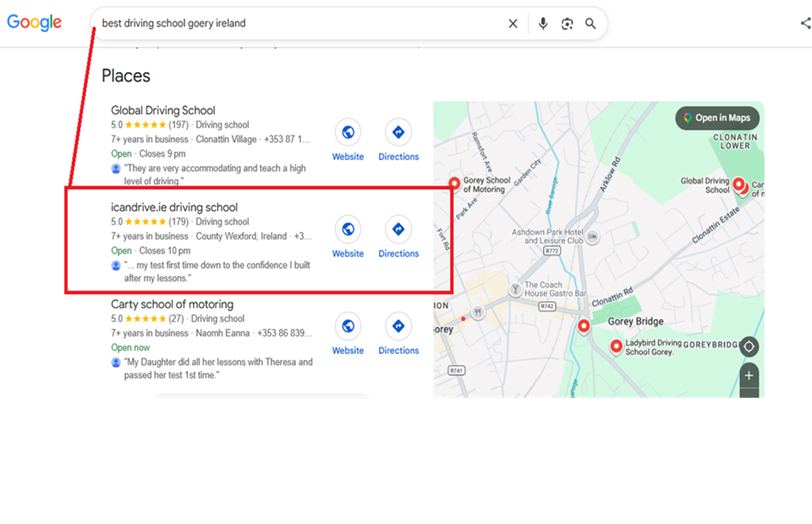
Task: Select the Gorey Bridge map pin
Action: [x=584, y=326]
